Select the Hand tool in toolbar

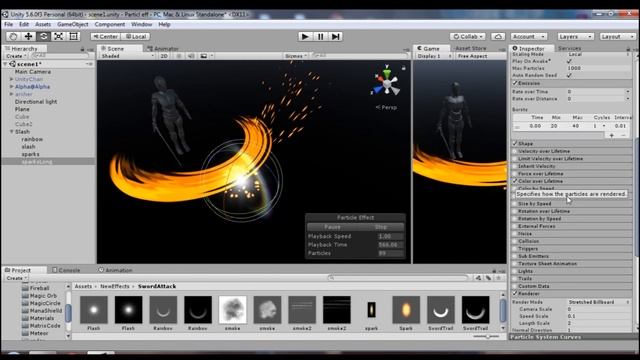13,36
